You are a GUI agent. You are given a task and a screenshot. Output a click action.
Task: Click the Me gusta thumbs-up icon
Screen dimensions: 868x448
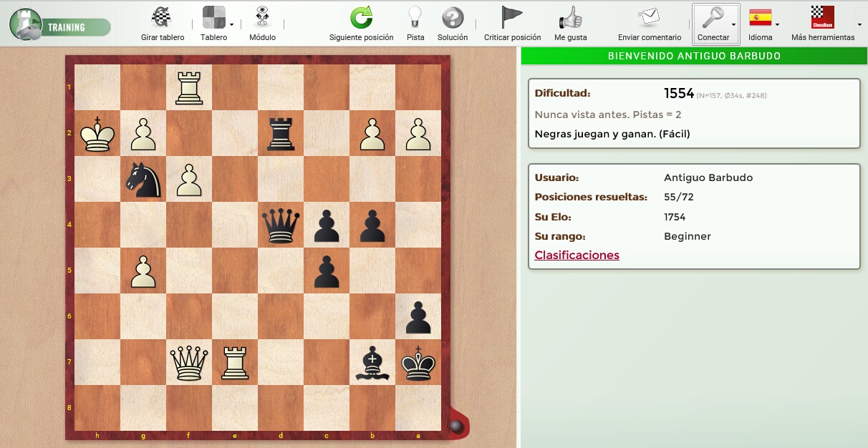click(x=571, y=17)
